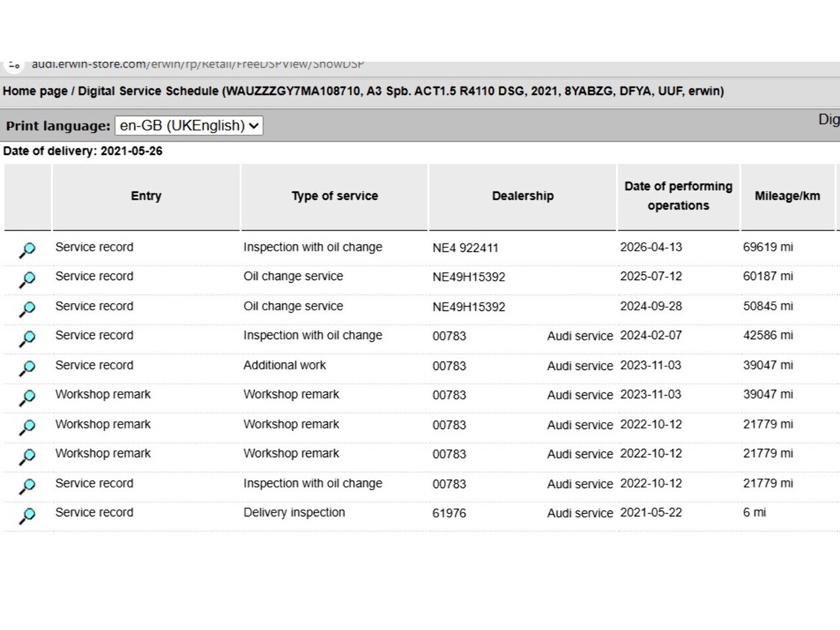
Task: View details of 2025-07-12 oil change
Action: [x=27, y=280]
